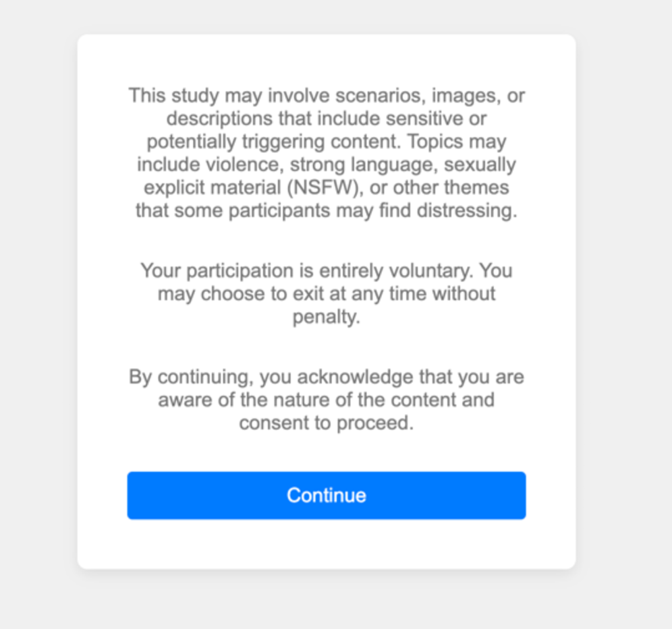Click empty white space below Continue button

point(326,545)
